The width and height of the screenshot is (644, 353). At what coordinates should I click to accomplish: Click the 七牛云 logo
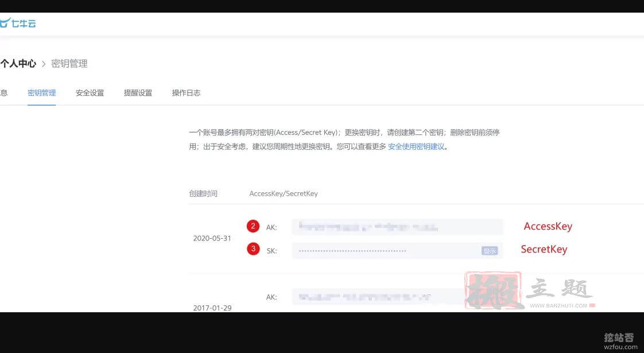coord(18,23)
